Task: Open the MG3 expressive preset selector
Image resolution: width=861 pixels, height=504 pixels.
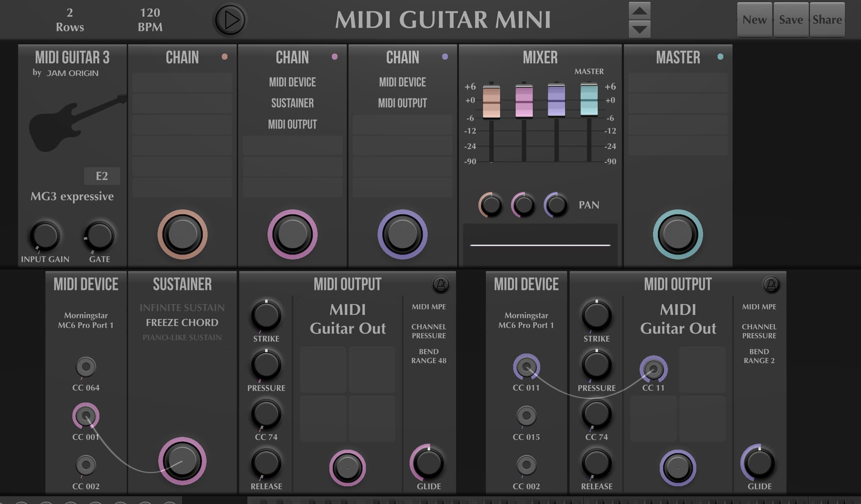Action: point(72,196)
